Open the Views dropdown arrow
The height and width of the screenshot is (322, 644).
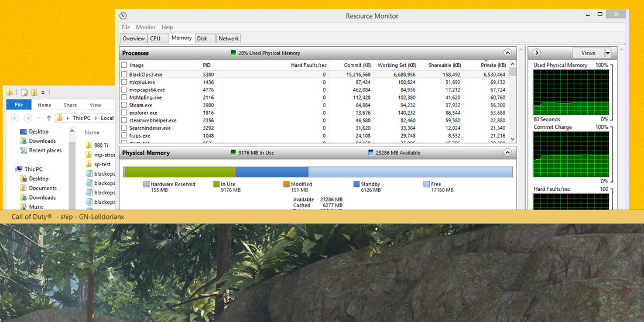click(x=607, y=53)
